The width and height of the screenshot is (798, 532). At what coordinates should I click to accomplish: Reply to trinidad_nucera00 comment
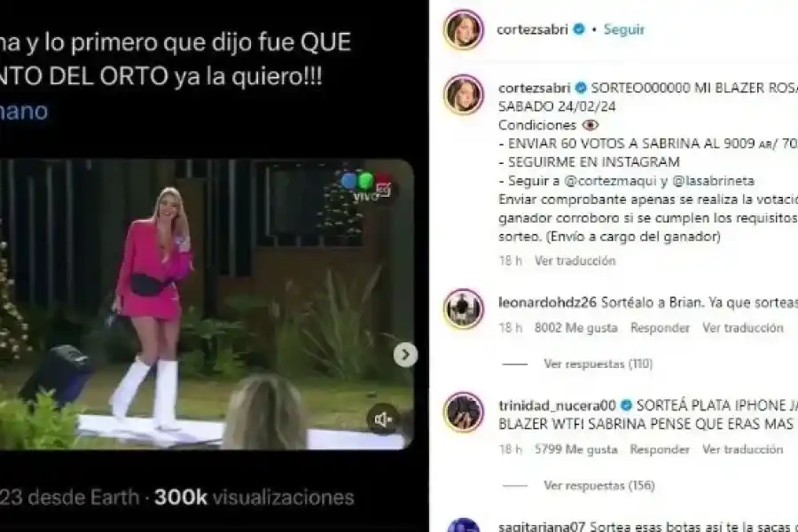(660, 450)
